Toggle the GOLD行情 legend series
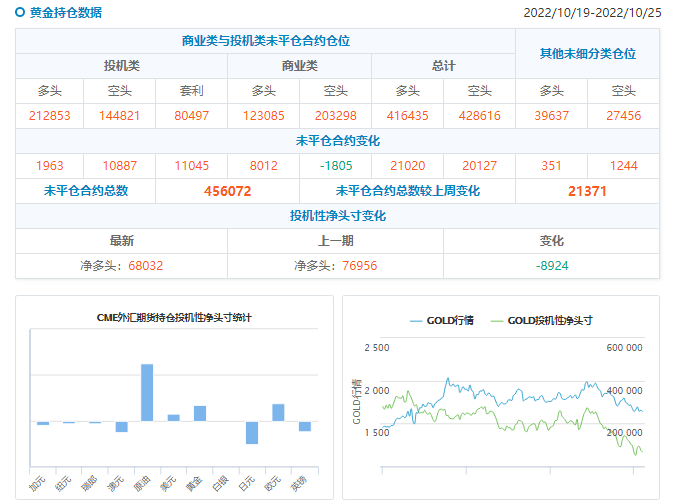This screenshot has width=677, height=502. [x=441, y=320]
